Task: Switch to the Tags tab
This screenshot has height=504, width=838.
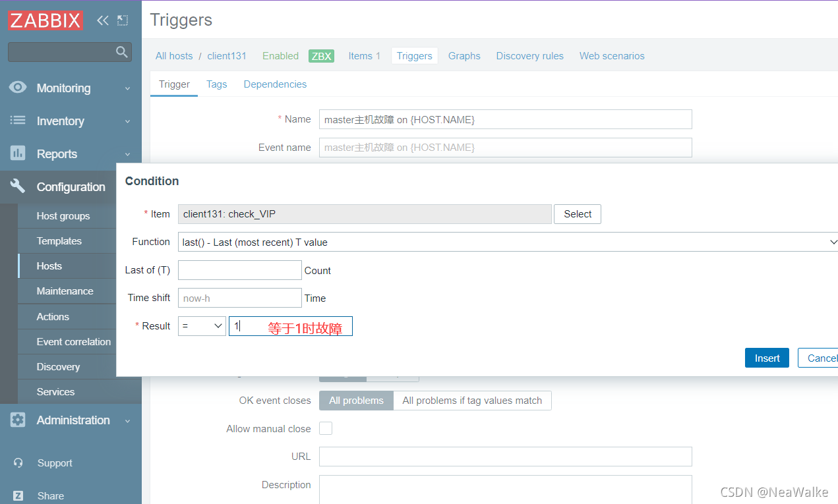Action: coord(216,84)
